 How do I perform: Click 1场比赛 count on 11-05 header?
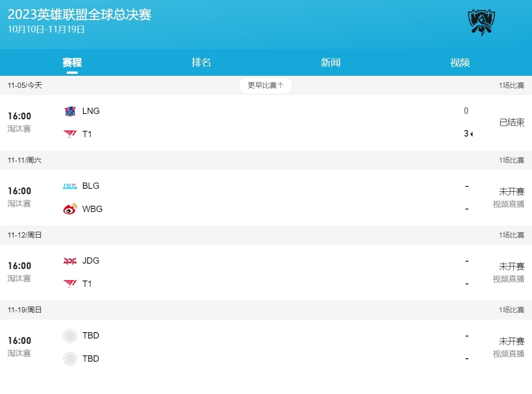pyautogui.click(x=511, y=85)
